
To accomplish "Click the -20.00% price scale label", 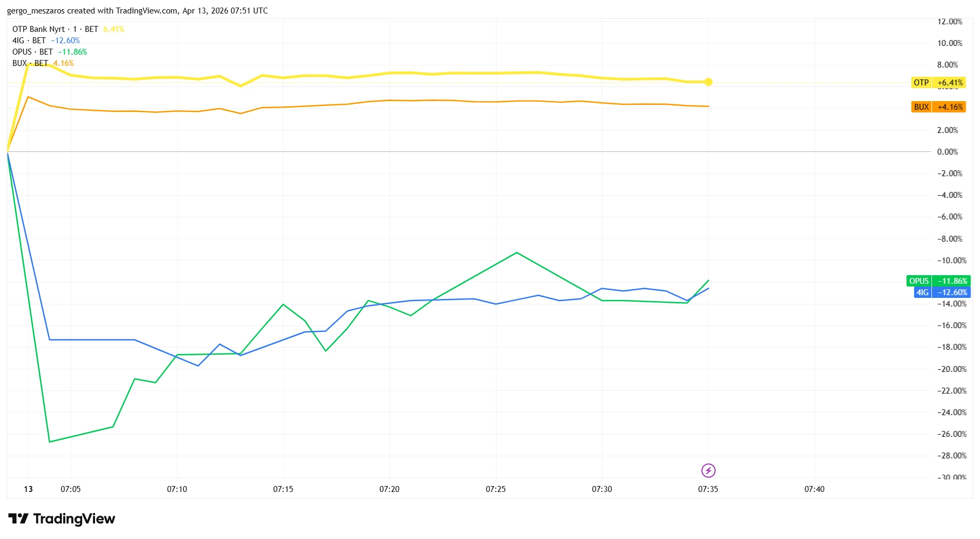I will [951, 369].
